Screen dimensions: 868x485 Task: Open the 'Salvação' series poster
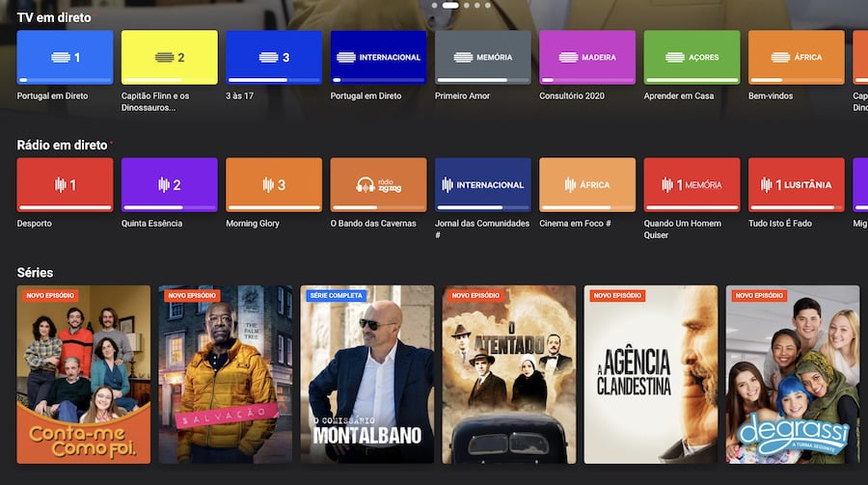click(226, 374)
